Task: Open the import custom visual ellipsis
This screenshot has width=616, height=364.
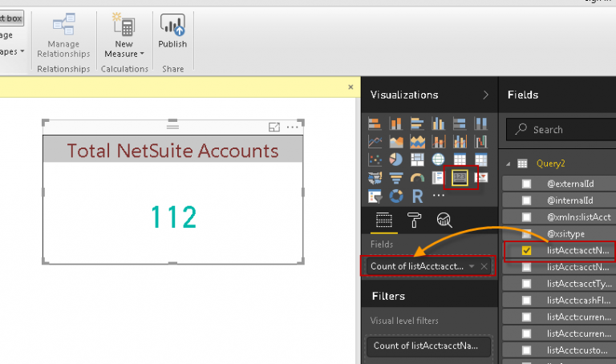Action: (439, 195)
